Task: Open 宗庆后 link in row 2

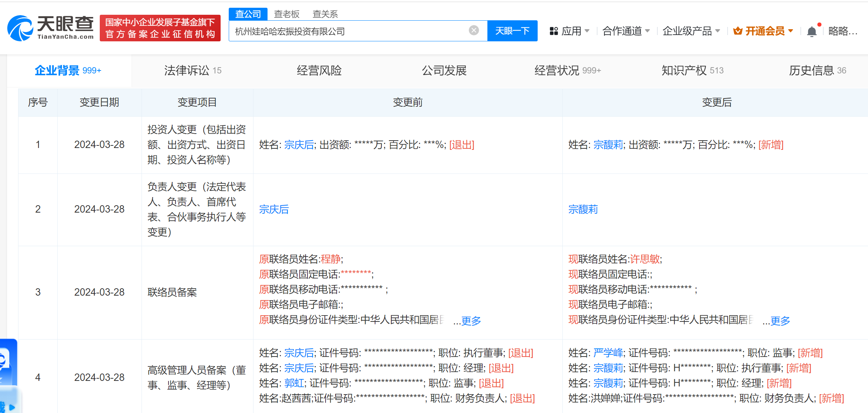Action: [x=274, y=209]
